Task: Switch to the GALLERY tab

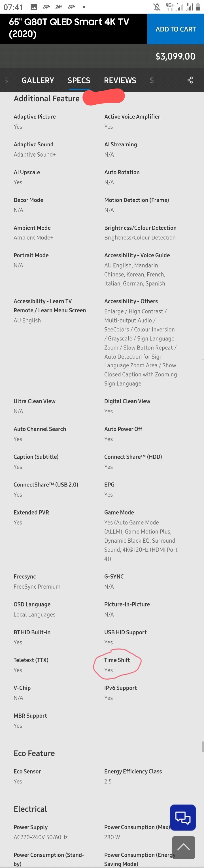Action: coord(38,80)
